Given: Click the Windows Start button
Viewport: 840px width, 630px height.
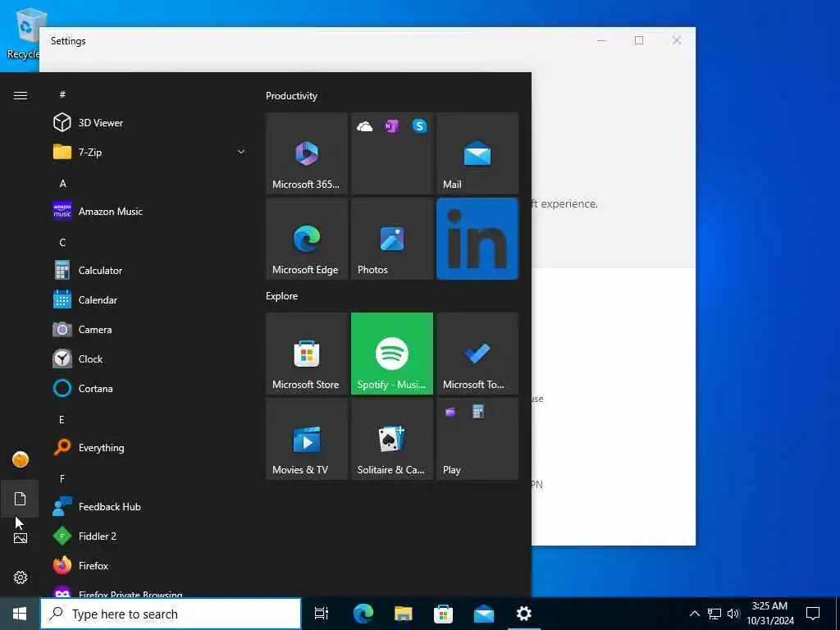Looking at the screenshot, I should pos(20,614).
